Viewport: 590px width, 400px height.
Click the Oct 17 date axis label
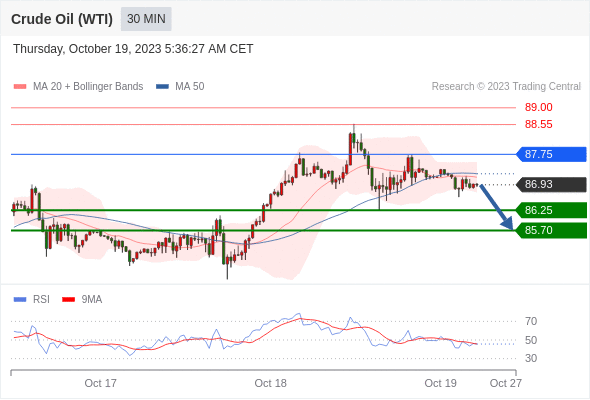tap(100, 383)
